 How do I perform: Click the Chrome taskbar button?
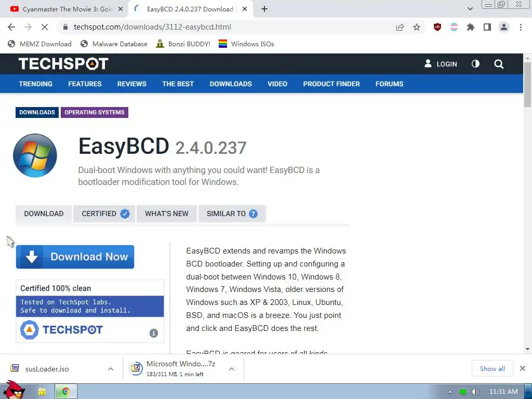point(66,392)
